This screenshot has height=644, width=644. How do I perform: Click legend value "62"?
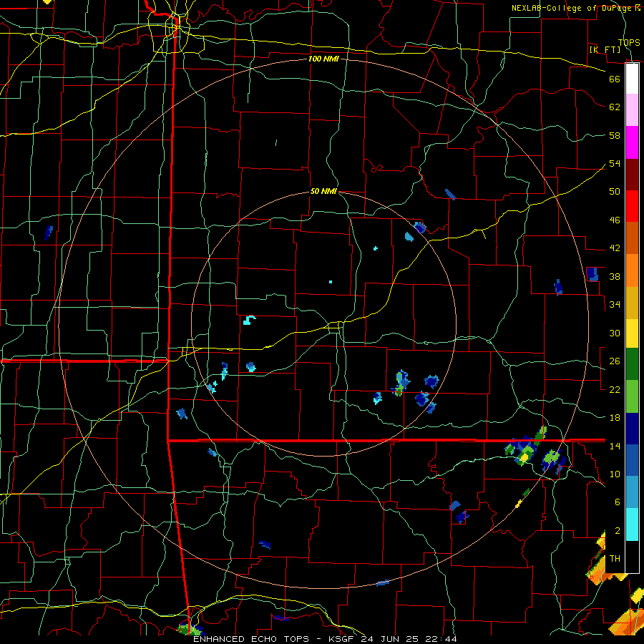point(615,107)
